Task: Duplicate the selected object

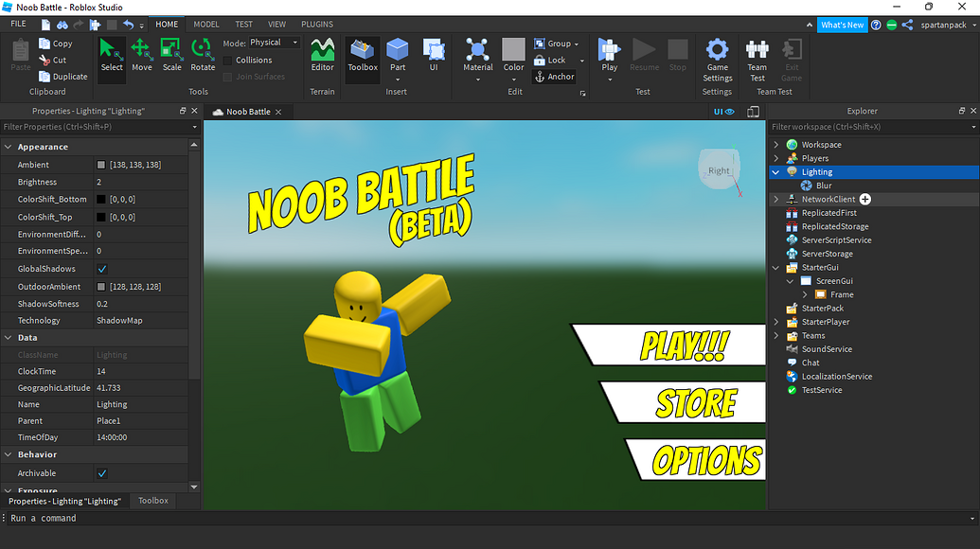Action: pyautogui.click(x=63, y=77)
